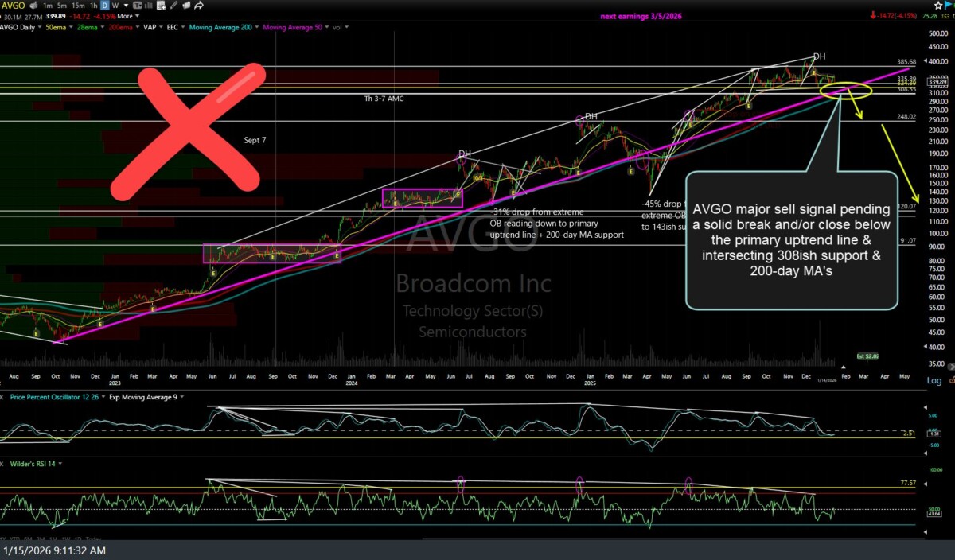This screenshot has width=955, height=560.
Task: Select the 15m timeframe tab
Action: point(77,5)
